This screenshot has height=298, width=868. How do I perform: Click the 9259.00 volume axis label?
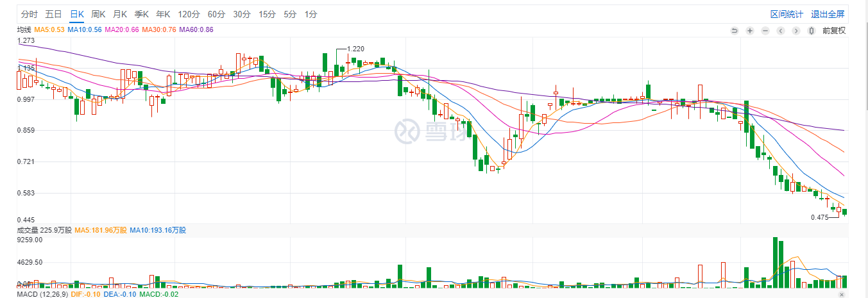[x=30, y=240]
